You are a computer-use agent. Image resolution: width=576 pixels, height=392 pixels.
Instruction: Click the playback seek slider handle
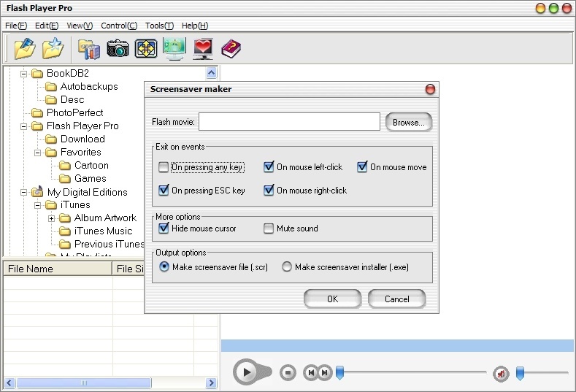339,372
